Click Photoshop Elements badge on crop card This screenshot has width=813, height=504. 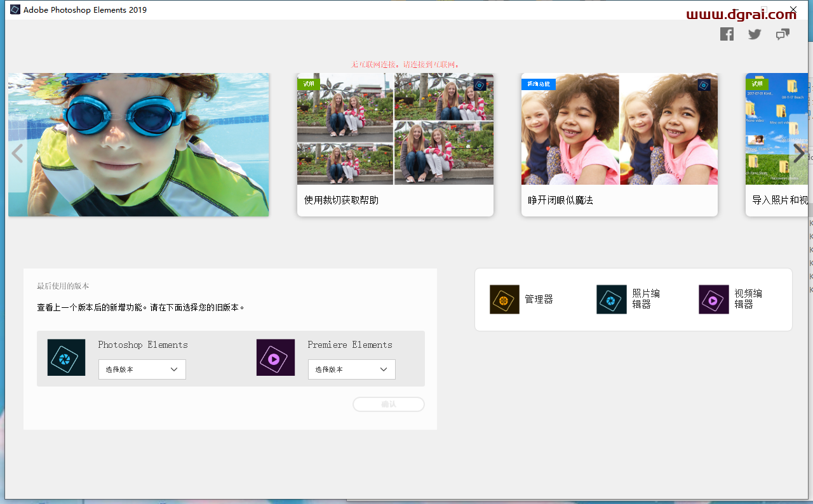(480, 85)
